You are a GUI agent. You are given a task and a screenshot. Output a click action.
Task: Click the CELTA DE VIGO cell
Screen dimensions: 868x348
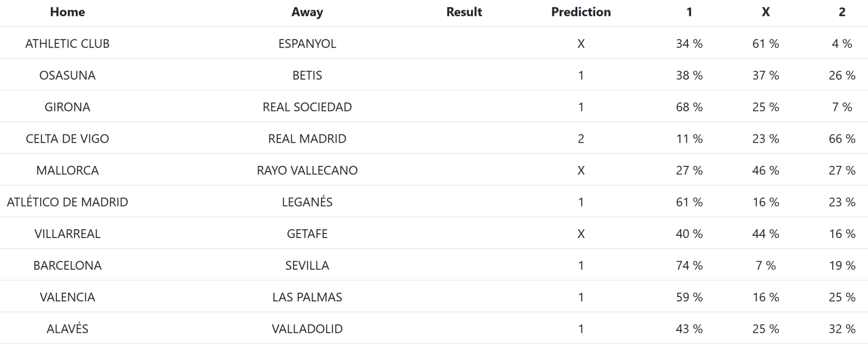click(x=67, y=139)
